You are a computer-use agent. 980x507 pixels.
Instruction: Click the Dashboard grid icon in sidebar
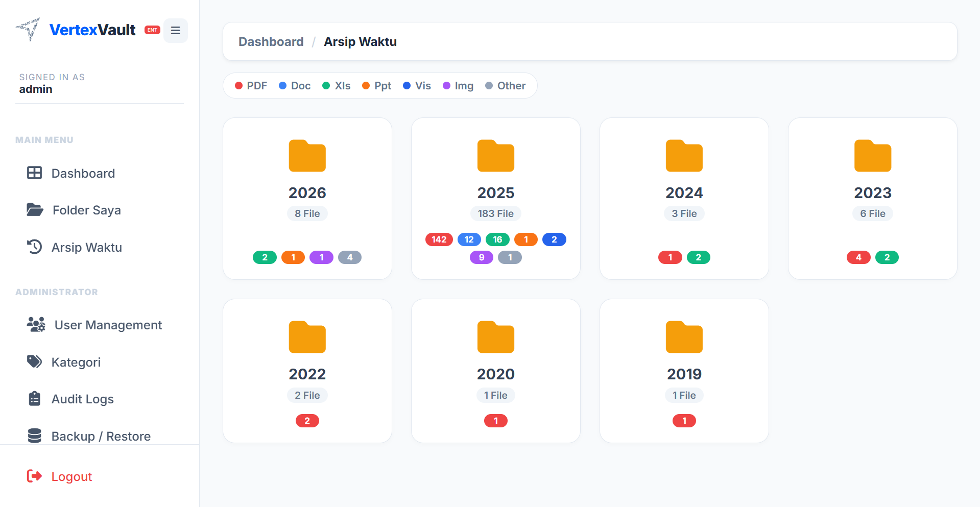(34, 173)
